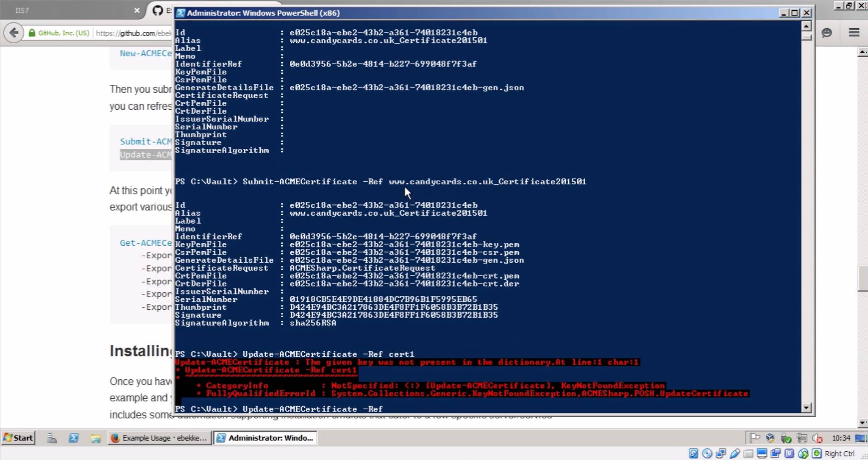
Task: Click the key.pem KeyPemFile value
Action: 404,245
